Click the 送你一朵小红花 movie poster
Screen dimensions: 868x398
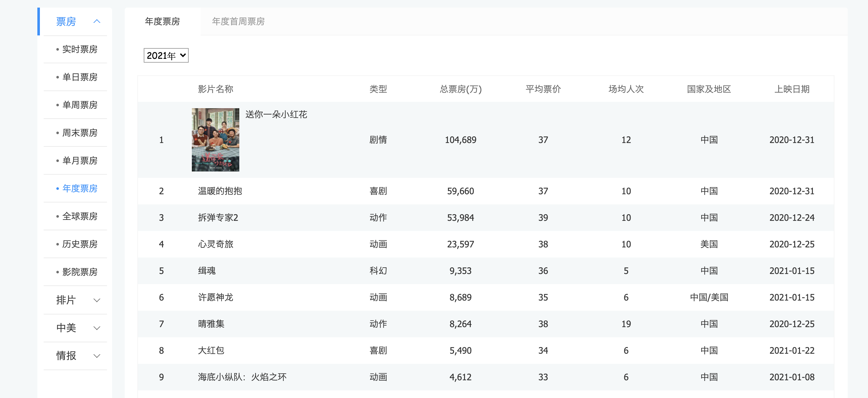click(215, 140)
